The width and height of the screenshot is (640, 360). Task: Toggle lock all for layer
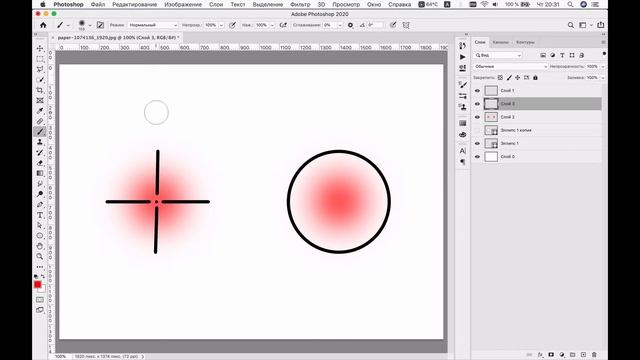point(535,78)
